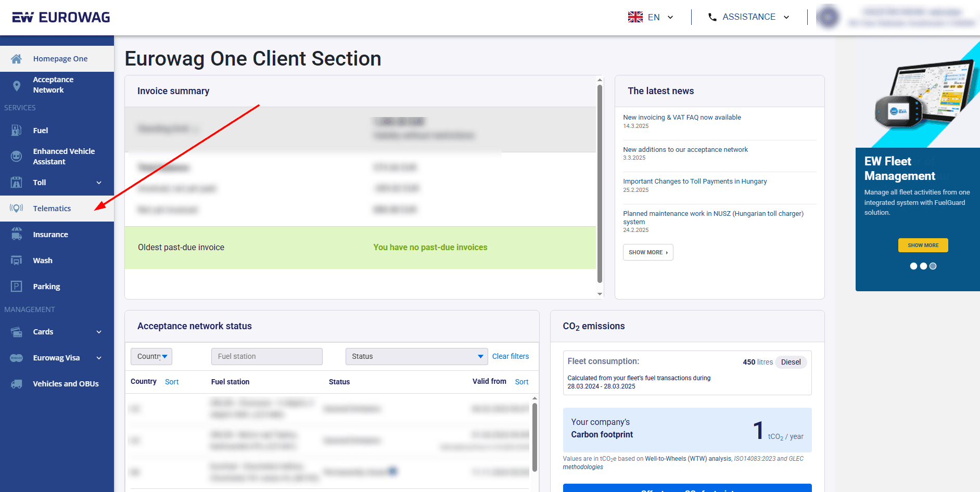Click the Fuel station filter field

267,356
